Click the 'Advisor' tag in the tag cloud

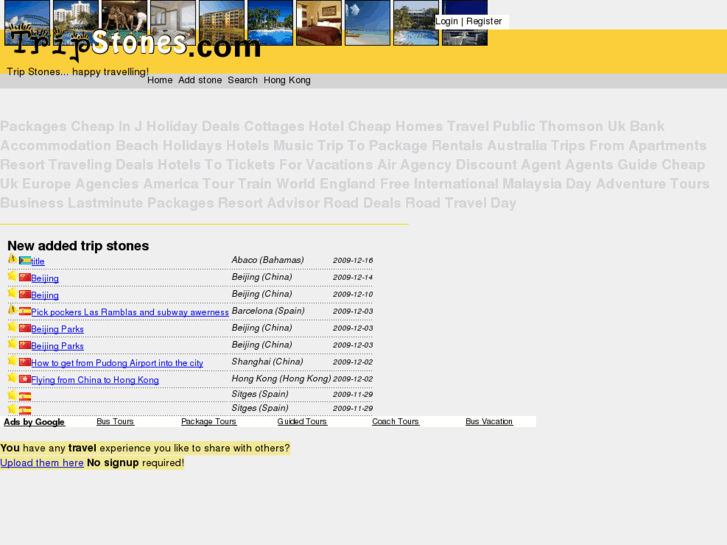point(293,203)
